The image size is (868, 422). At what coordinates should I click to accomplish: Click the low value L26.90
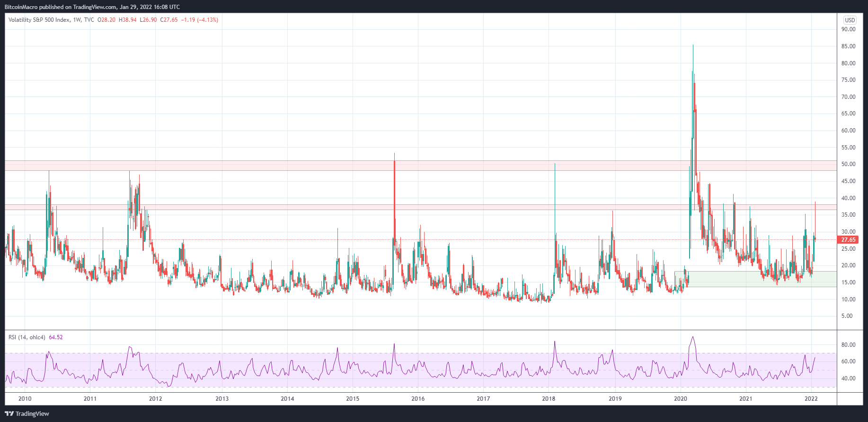pos(148,20)
